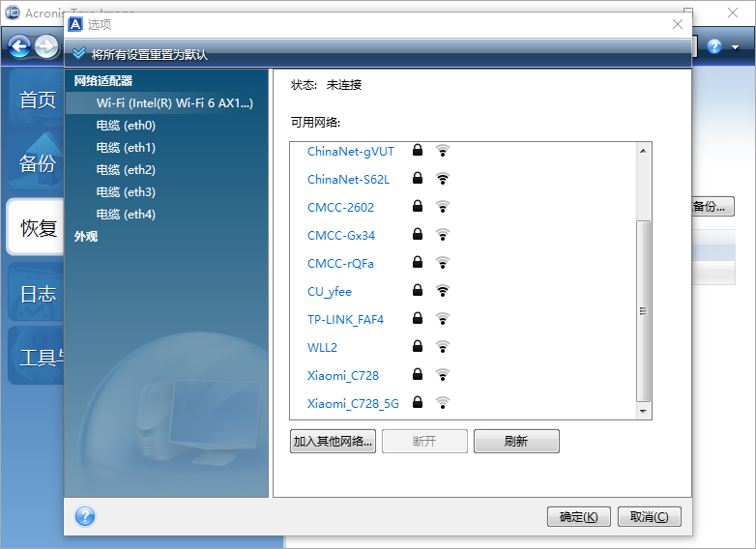Image resolution: width=756 pixels, height=549 pixels.
Task: Click network list scrollbar down arrow
Action: tap(643, 411)
